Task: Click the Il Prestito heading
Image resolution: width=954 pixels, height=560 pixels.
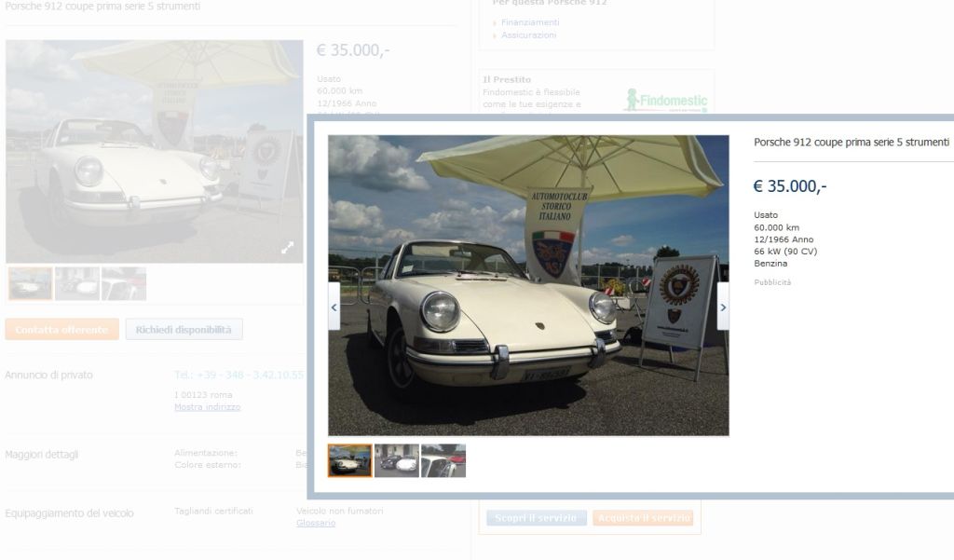Action: click(507, 80)
